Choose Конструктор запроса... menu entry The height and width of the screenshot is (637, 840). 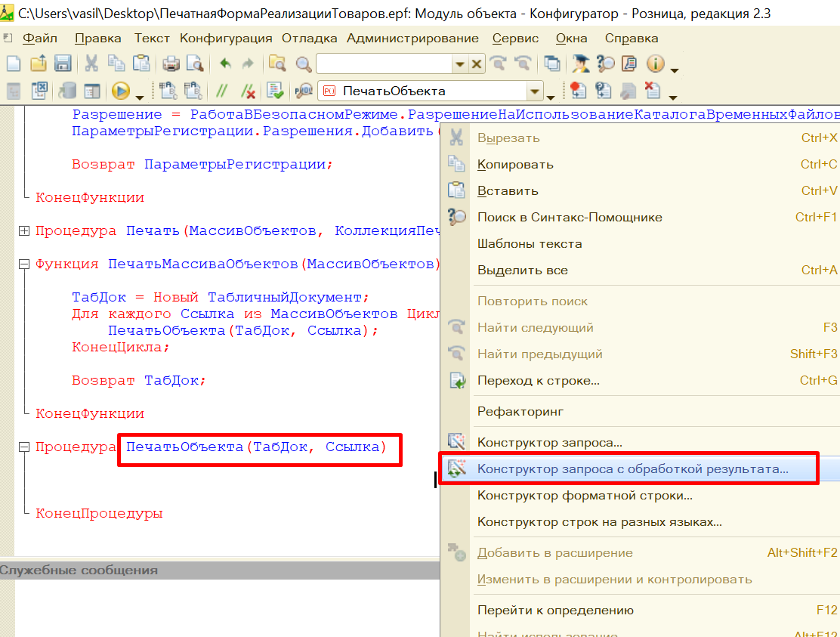(x=640, y=443)
